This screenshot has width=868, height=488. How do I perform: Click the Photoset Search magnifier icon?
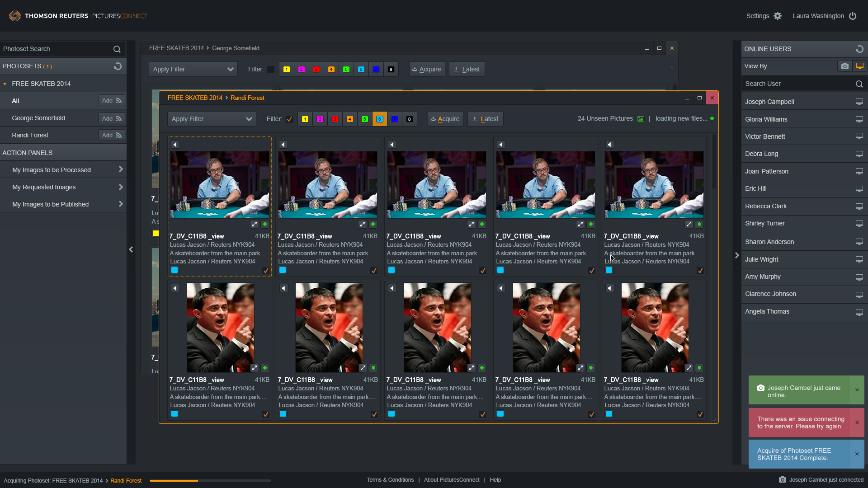117,49
